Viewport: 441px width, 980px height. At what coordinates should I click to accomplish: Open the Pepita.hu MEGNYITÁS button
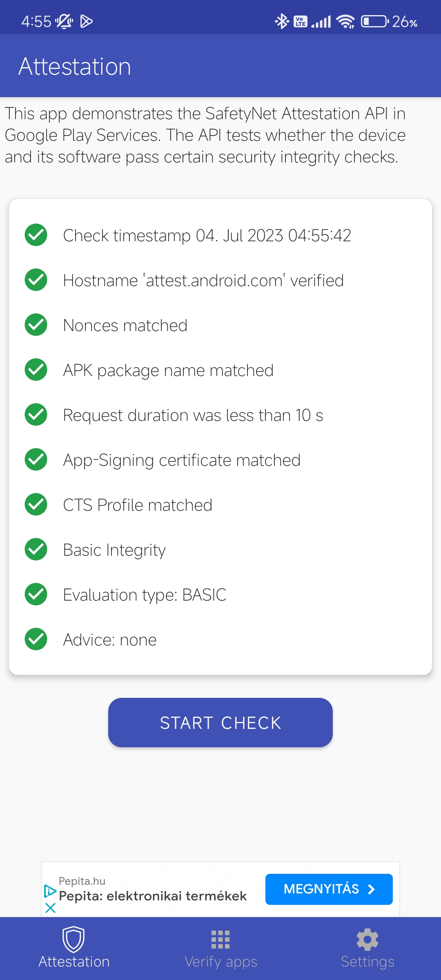(x=329, y=889)
